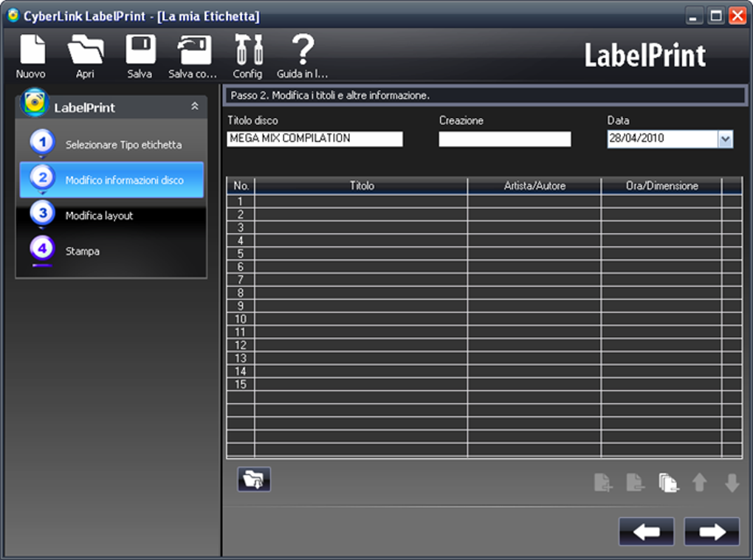This screenshot has width=753, height=560.
Task: Click the import folder icon below table
Action: 254,480
